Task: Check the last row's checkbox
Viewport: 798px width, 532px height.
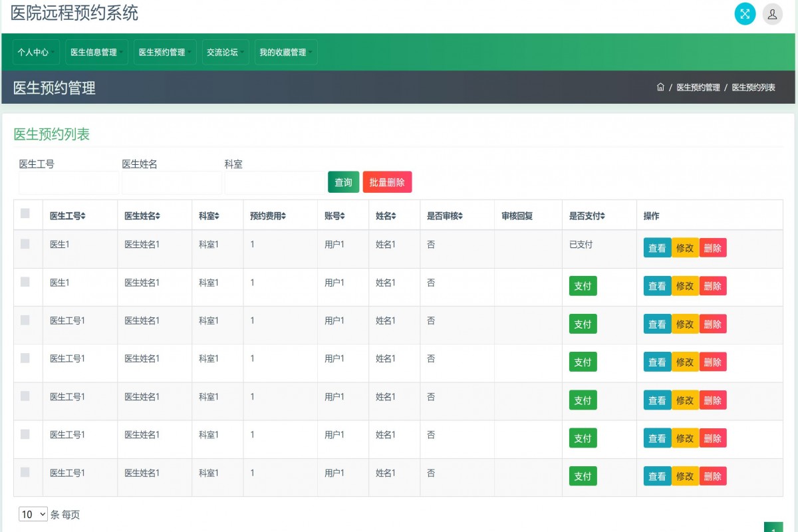Action: point(25,472)
